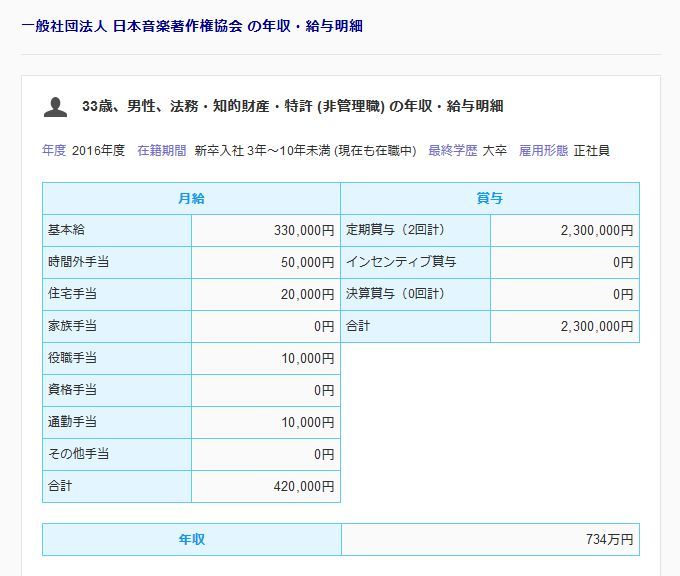Select the 月給 table header
This screenshot has width=680, height=576.
pos(191,199)
